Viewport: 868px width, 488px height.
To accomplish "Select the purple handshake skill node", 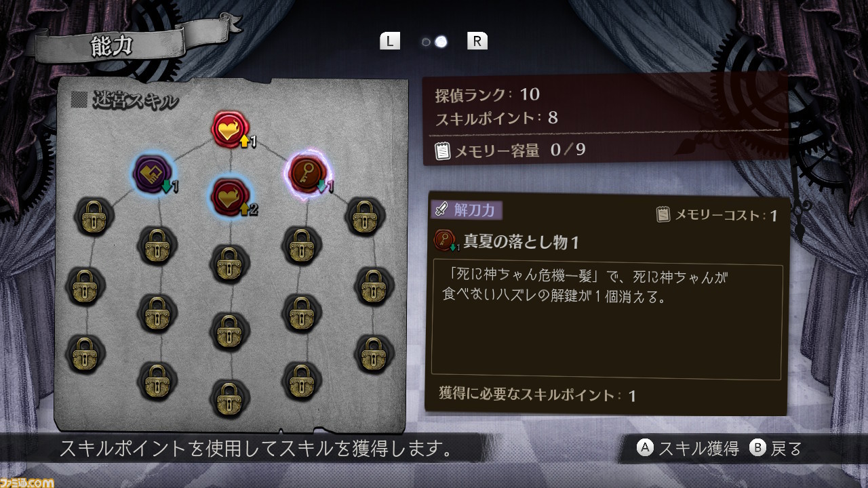I will (153, 174).
